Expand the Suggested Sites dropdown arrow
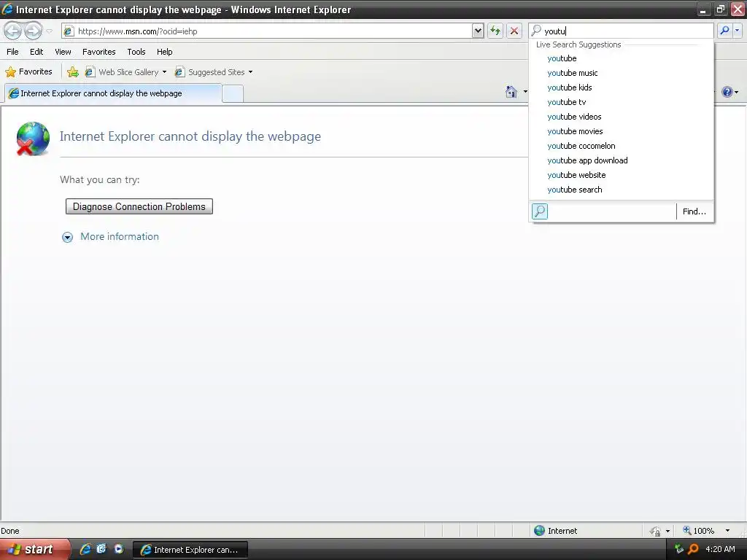This screenshot has height=560, width=747. click(251, 72)
